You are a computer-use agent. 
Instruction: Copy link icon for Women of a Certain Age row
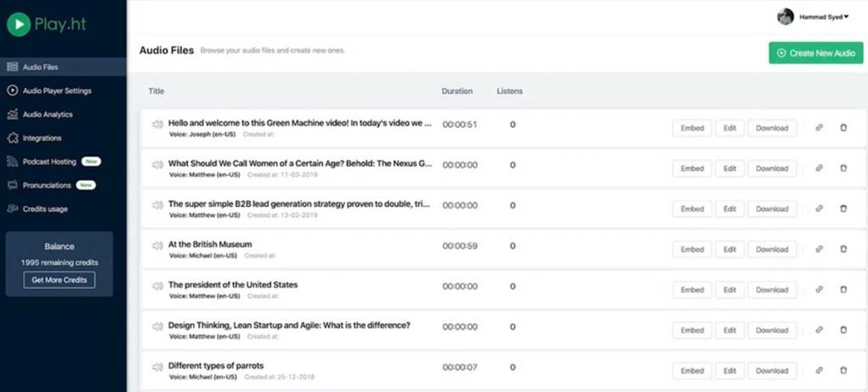820,168
